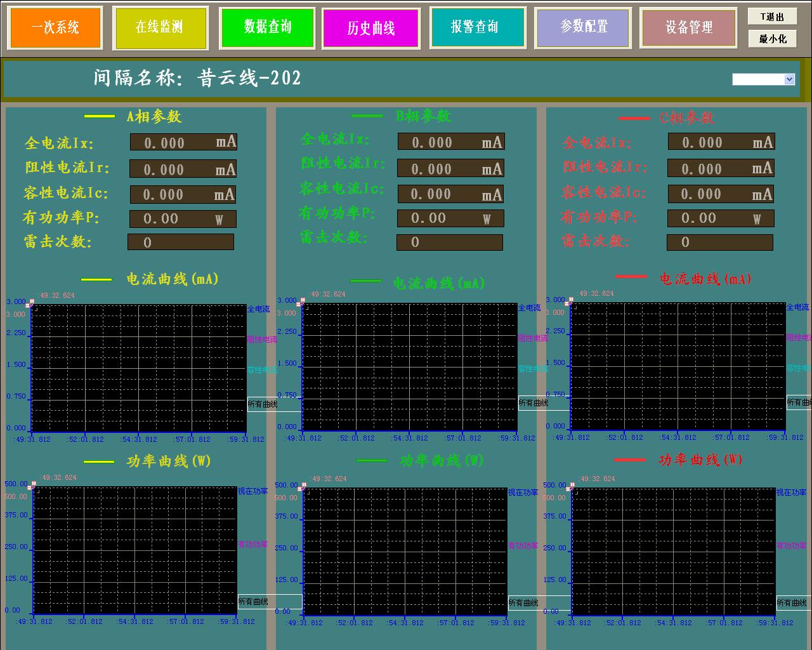Toggle 有功功率 legend in B相 power chart
Viewport: 812px width, 650px height.
(523, 546)
